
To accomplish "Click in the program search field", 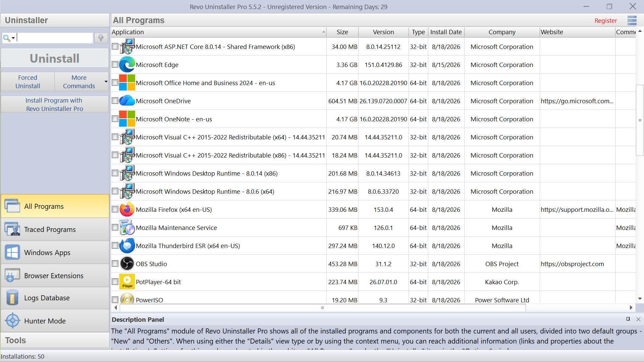I will (55, 38).
